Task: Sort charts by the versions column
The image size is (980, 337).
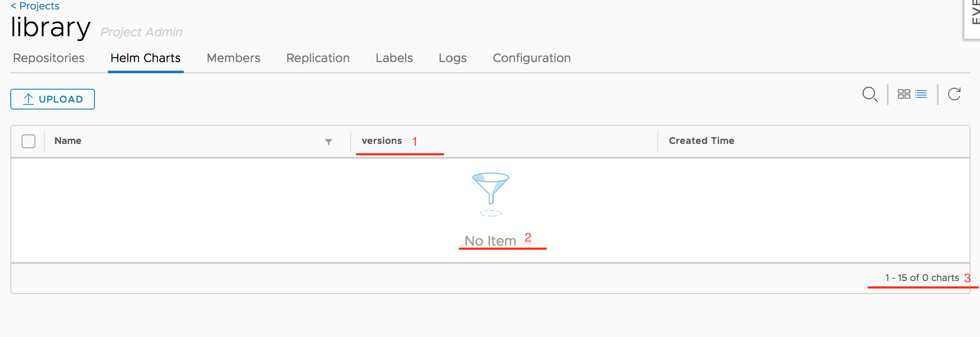Action: (x=381, y=140)
